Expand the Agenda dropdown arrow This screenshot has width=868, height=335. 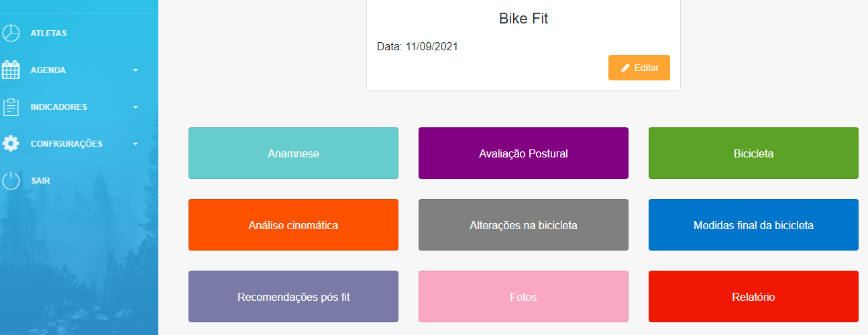[x=135, y=70]
